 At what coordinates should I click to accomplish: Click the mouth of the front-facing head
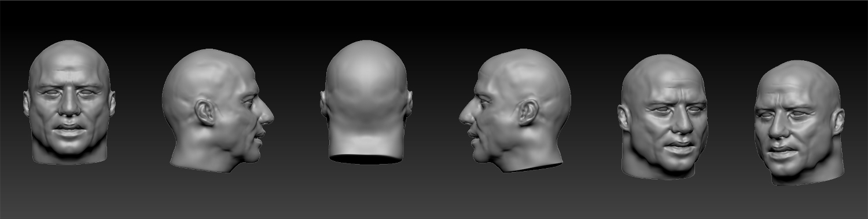(69, 129)
